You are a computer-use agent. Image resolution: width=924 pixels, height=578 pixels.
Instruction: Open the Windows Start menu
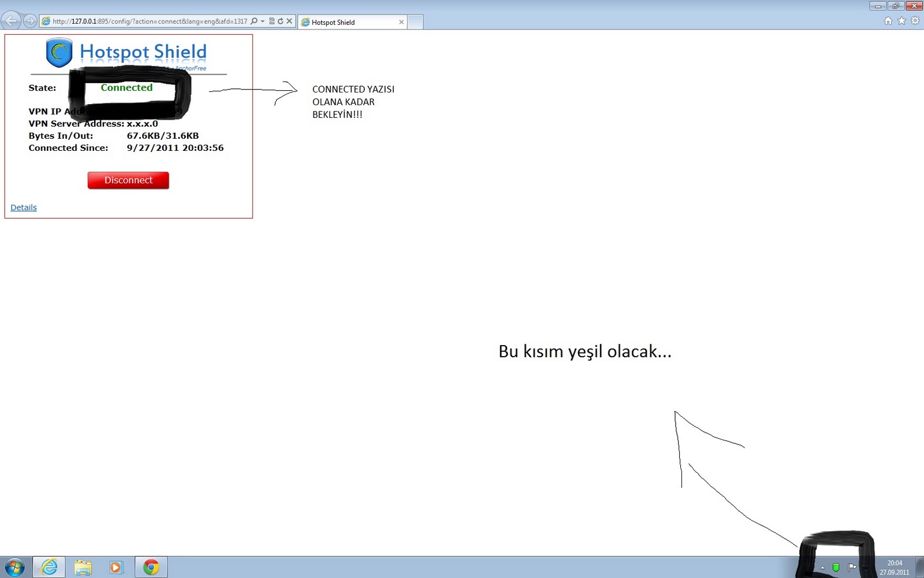[15, 567]
